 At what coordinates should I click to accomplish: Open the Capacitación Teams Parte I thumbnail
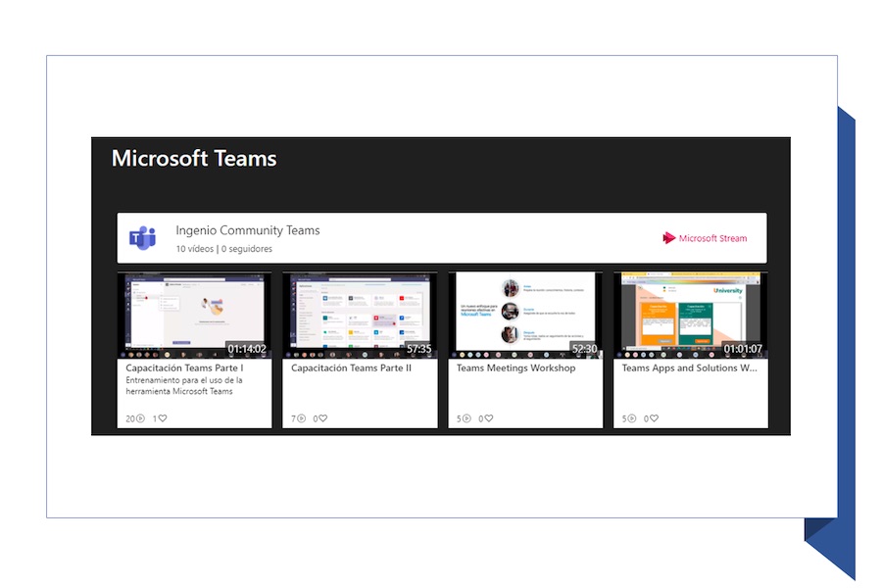[x=195, y=316]
